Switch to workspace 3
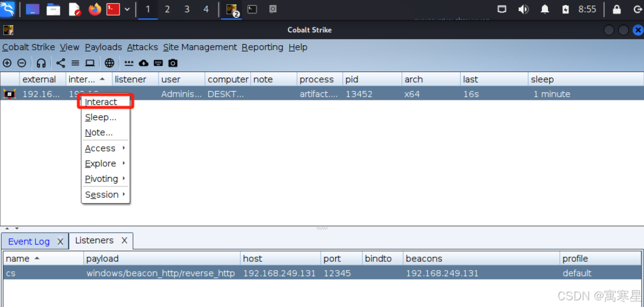Image resolution: width=644 pixels, height=307 pixels. click(x=187, y=9)
